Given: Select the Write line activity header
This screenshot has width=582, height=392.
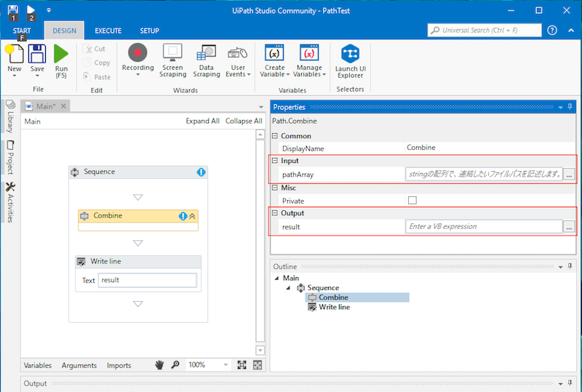Looking at the screenshot, I should click(138, 261).
